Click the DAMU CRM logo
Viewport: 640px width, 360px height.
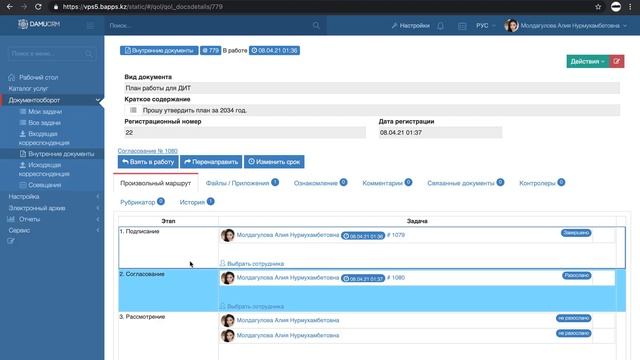point(39,24)
